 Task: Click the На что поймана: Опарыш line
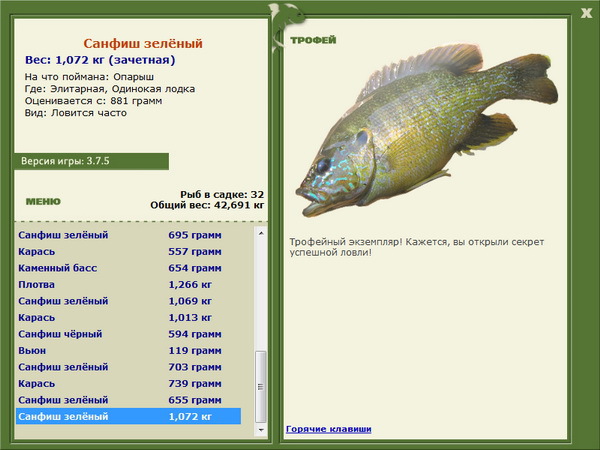[x=90, y=77]
